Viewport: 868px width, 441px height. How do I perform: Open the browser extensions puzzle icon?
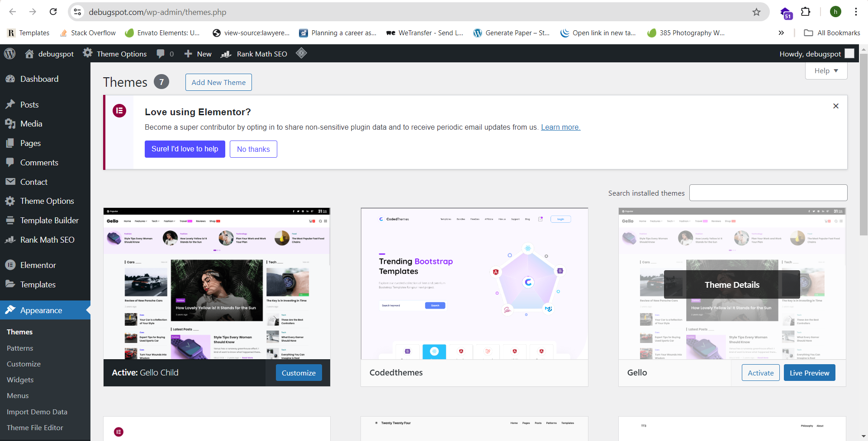(x=806, y=12)
